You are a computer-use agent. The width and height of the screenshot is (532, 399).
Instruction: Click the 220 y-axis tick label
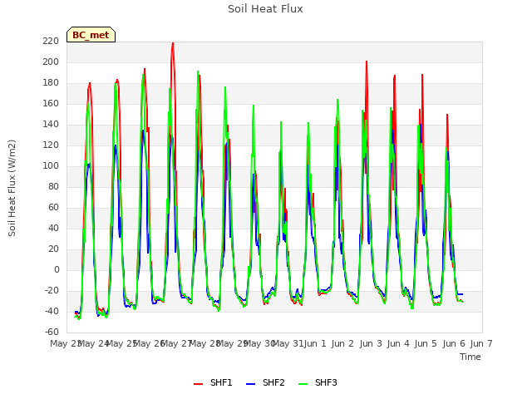click(51, 41)
